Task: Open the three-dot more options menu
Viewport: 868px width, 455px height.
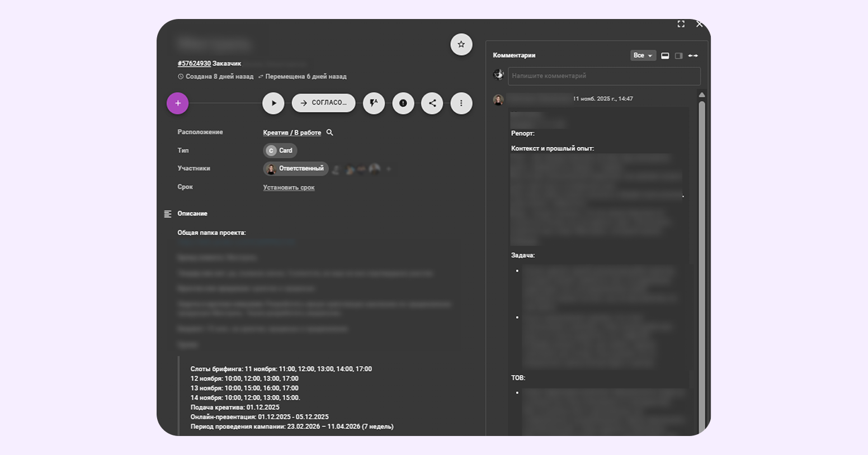Action: point(461,103)
